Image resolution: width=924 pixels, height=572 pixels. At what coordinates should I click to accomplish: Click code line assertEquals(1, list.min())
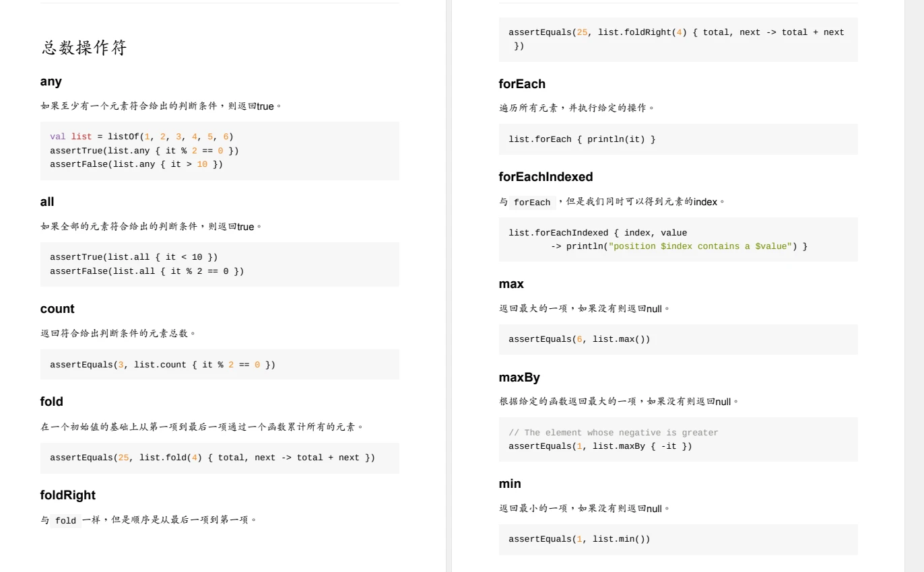[x=579, y=539]
